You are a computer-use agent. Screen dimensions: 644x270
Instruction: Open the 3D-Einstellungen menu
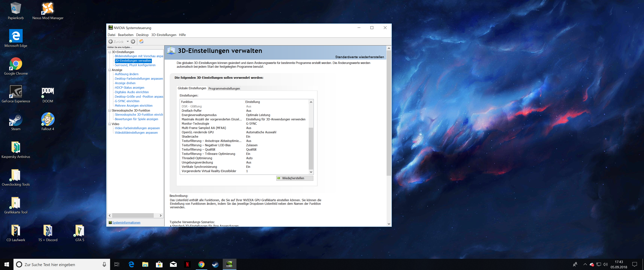click(x=163, y=35)
